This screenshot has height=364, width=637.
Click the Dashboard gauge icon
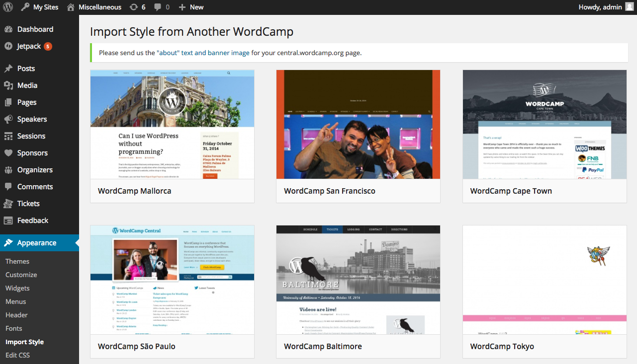click(x=8, y=29)
